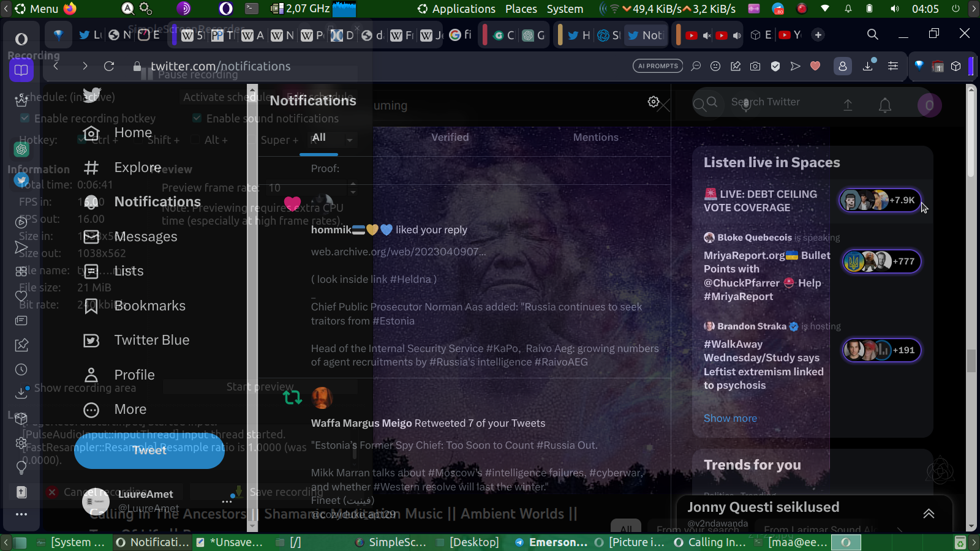This screenshot has width=980, height=551.
Task: Click the lightbulb icon in Opera sidebar
Action: (x=21, y=467)
